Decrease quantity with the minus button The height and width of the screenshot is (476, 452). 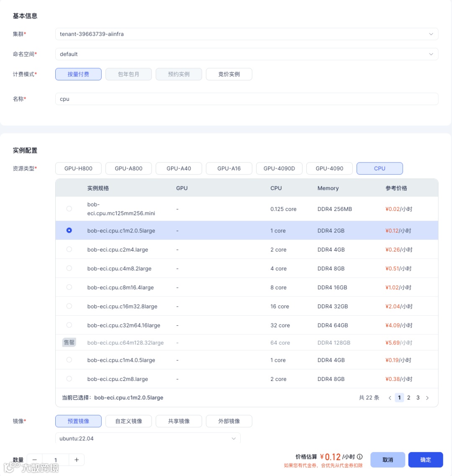pyautogui.click(x=35, y=460)
